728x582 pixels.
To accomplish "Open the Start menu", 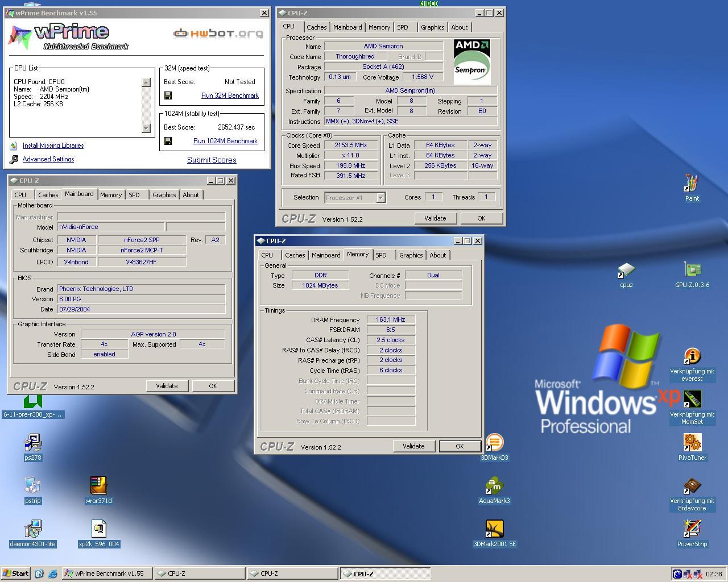I will click(16, 573).
